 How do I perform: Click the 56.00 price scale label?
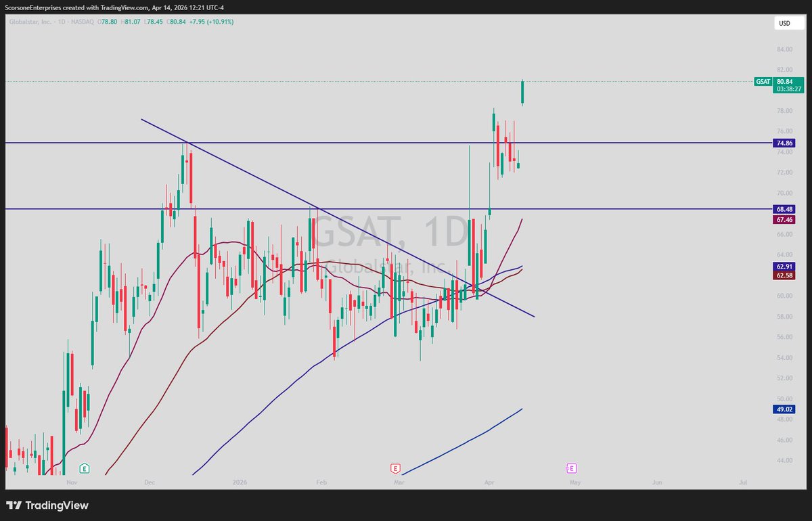point(785,338)
